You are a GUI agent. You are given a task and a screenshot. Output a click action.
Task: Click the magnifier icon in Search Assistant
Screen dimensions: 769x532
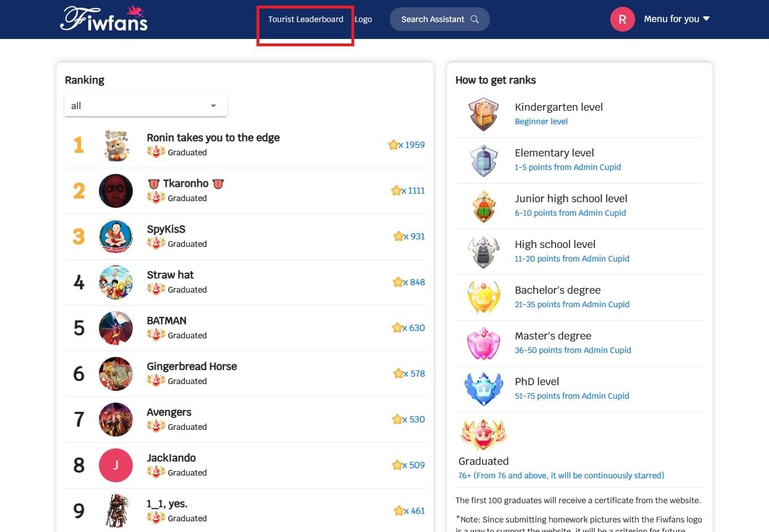(x=475, y=19)
